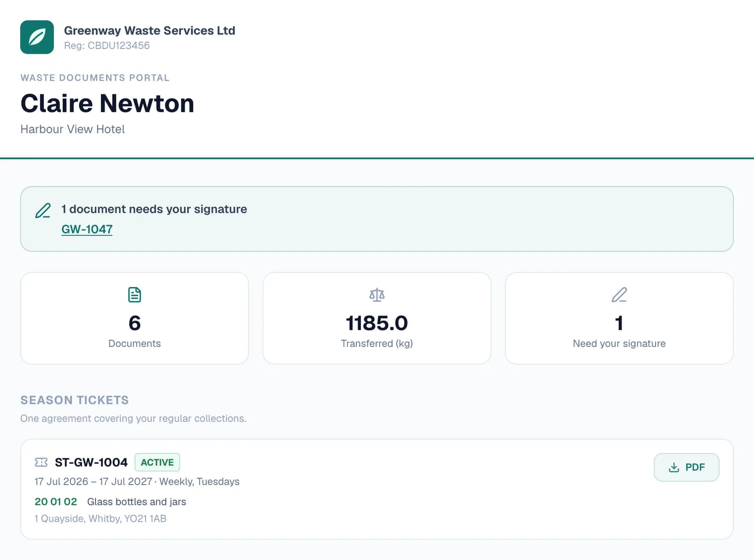This screenshot has width=754, height=560.
Task: Click the Greenway Waste Services Ltd name
Action: [149, 31]
